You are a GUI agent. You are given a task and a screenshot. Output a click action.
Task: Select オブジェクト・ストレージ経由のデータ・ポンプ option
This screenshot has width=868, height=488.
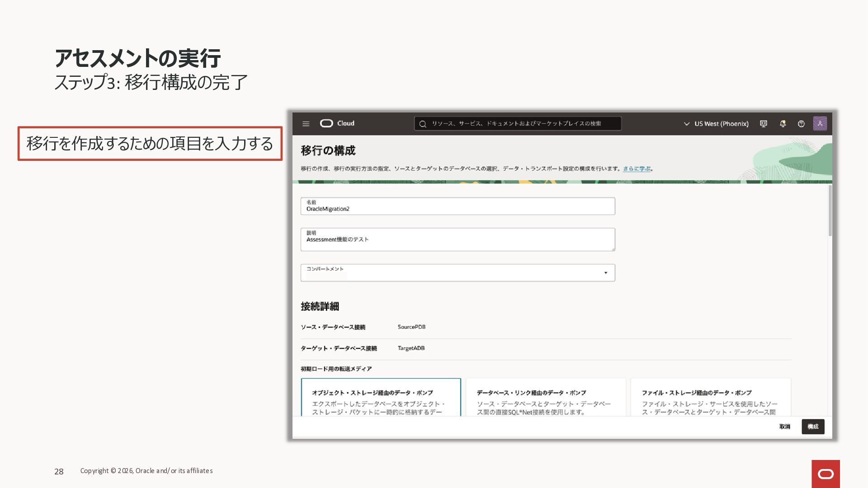381,397
